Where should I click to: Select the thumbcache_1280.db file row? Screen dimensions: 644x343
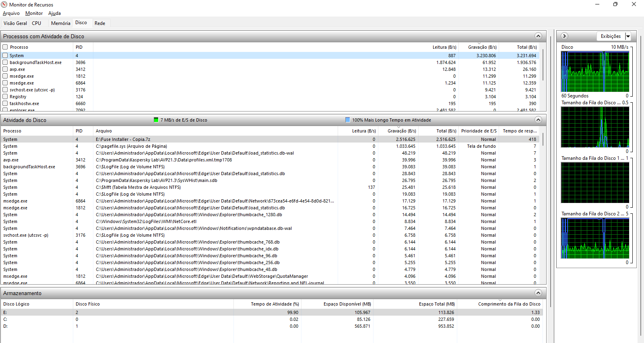pyautogui.click(x=270, y=215)
